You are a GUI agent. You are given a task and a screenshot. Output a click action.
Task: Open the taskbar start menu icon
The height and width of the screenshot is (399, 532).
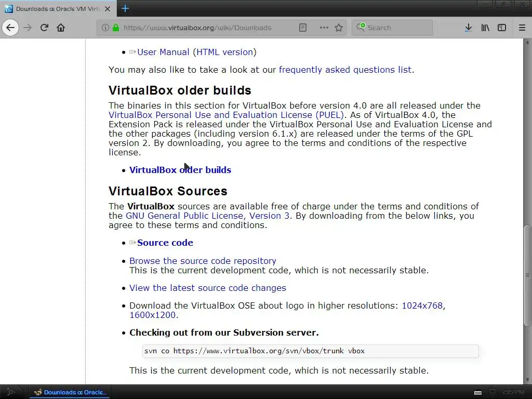(11, 392)
